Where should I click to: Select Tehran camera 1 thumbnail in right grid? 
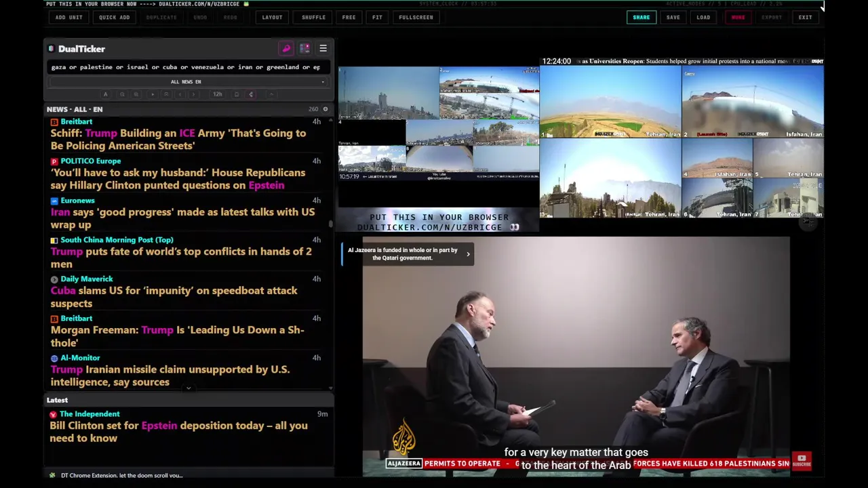point(610,102)
